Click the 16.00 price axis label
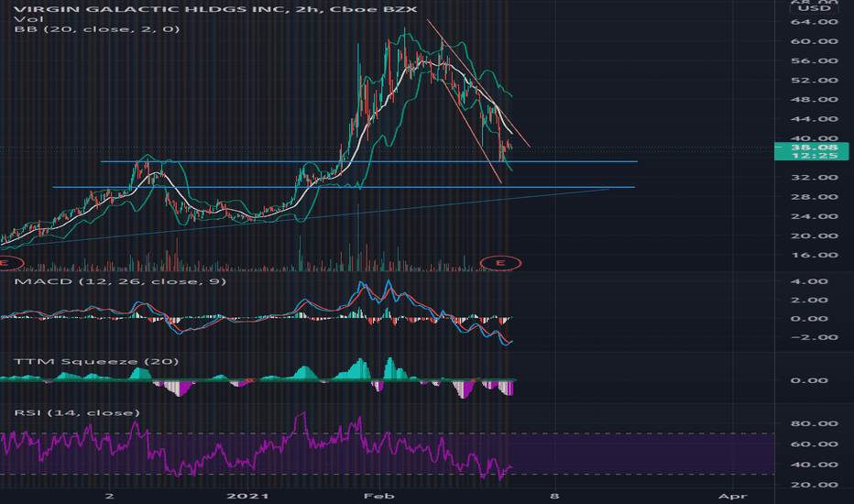854x504 pixels. click(815, 255)
